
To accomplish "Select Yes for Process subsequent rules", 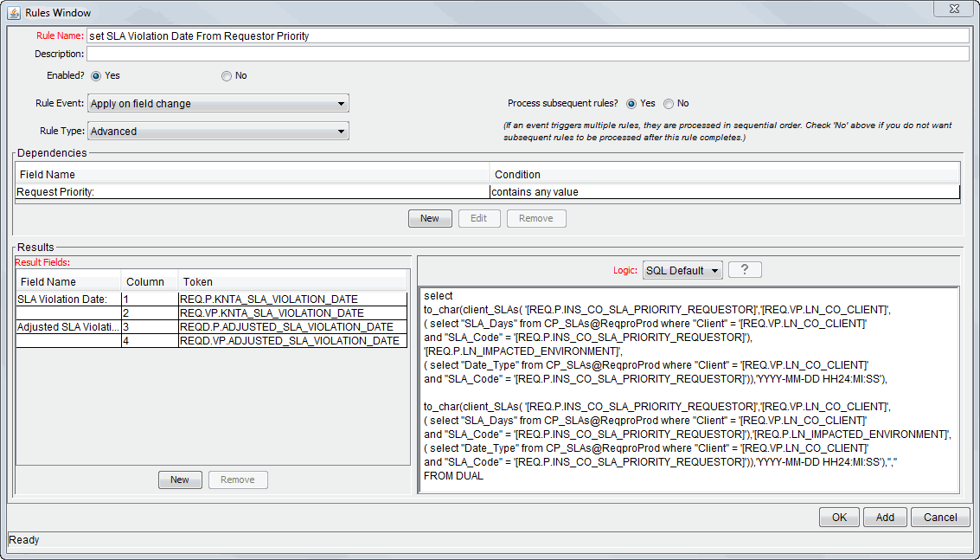I will click(x=631, y=104).
